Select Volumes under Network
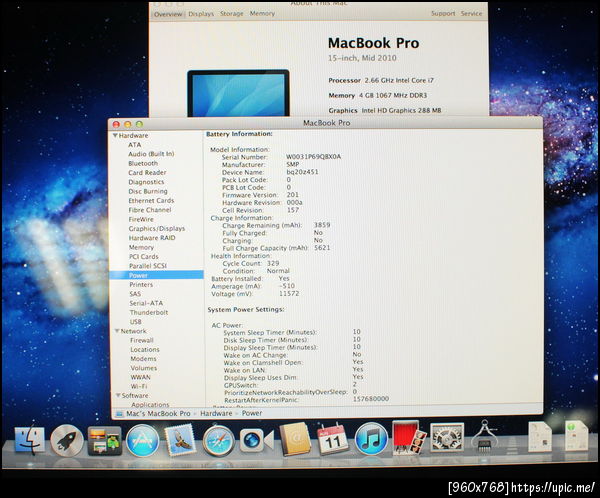600x498 pixels. 144,368
